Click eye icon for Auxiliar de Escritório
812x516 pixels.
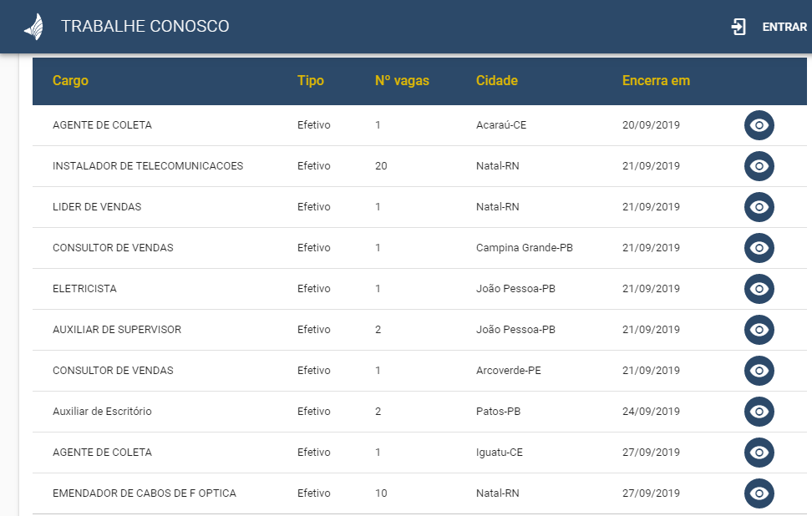coord(759,412)
